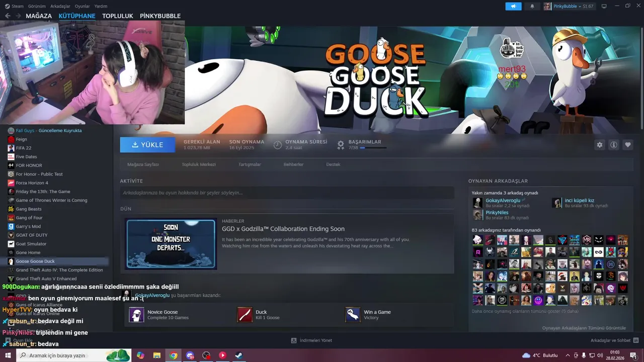Open the Novice Goose achievement icon
This screenshot has height=362, width=644.
pos(136,315)
